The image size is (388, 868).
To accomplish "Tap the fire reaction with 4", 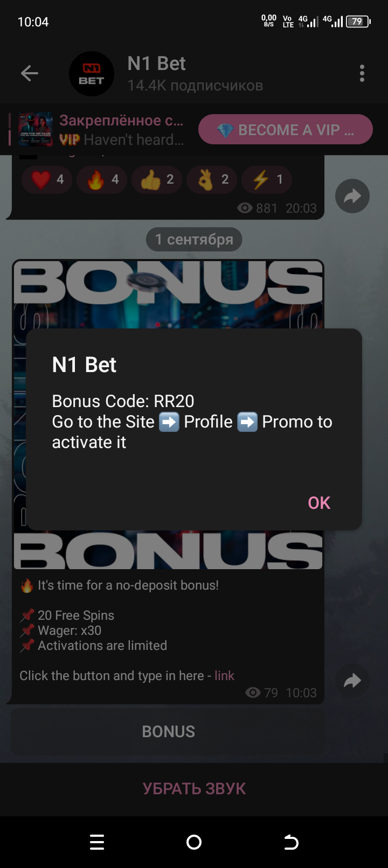I will 101,179.
